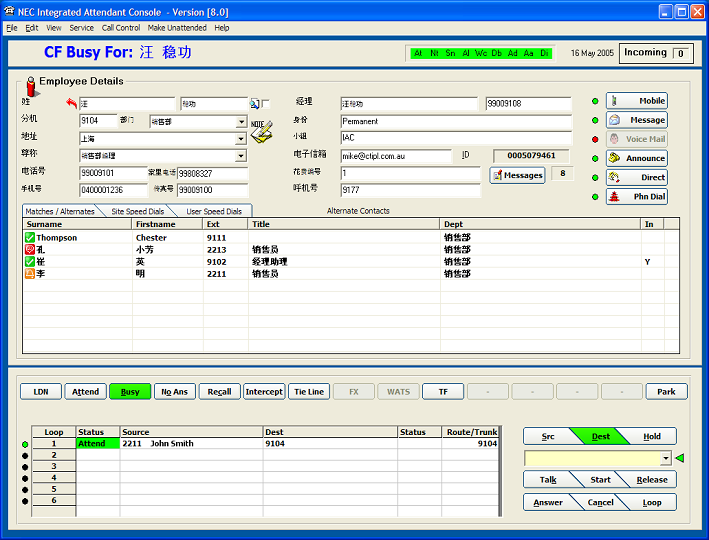Click the Talk button
This screenshot has height=540, width=709.
(548, 480)
